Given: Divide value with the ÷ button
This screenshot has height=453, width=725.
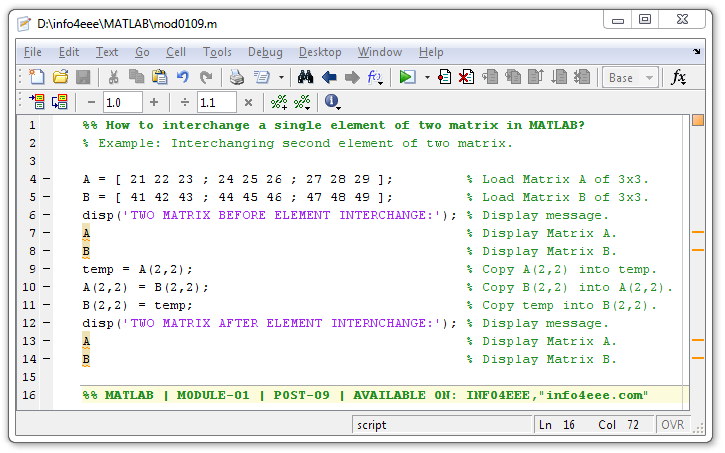Looking at the screenshot, I should coord(184,102).
